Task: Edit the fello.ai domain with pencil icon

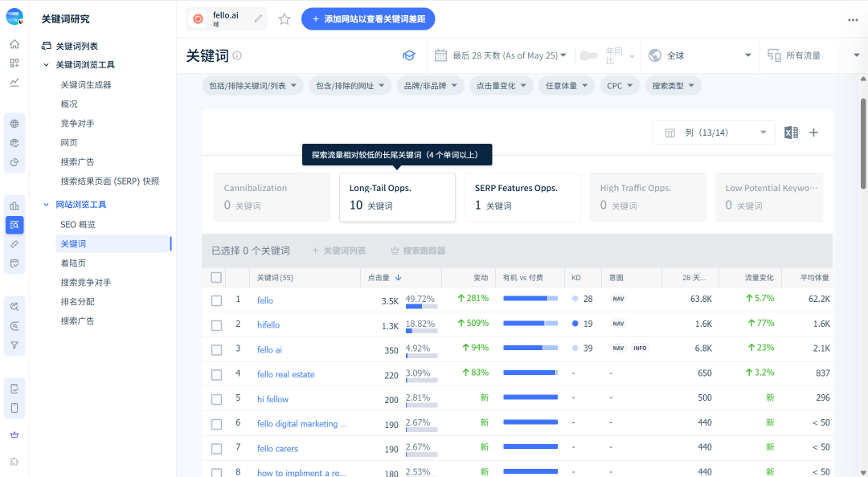Action: [x=258, y=18]
